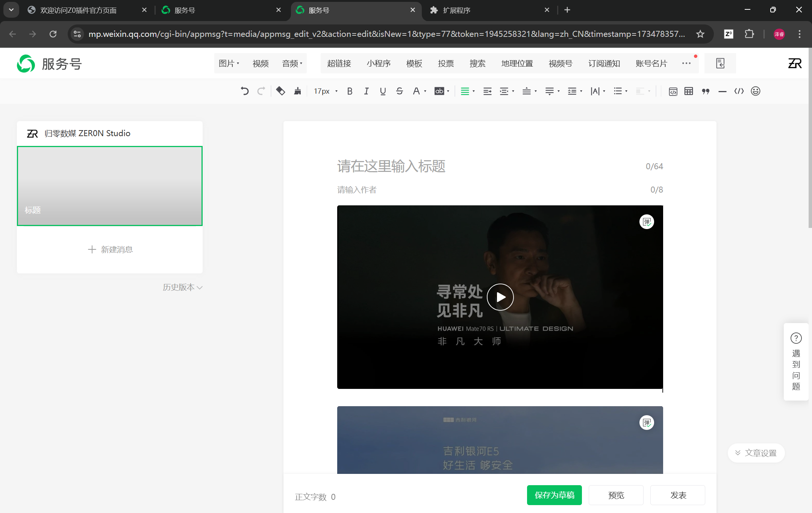Viewport: 812px width, 513px height.
Task: Reload the page
Action: point(53,34)
